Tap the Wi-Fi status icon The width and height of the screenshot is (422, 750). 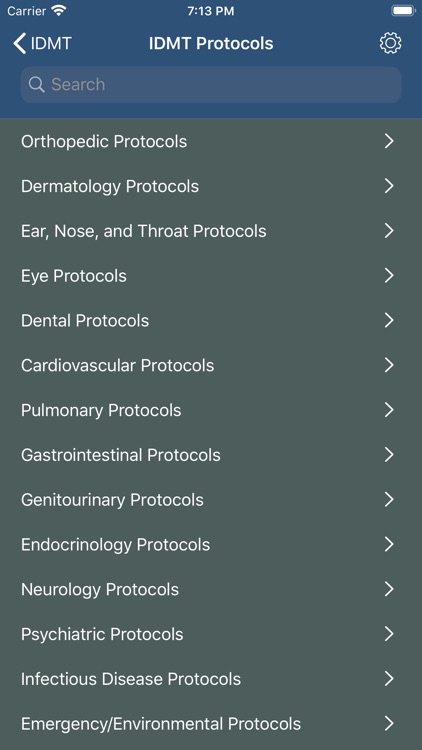coord(59,11)
